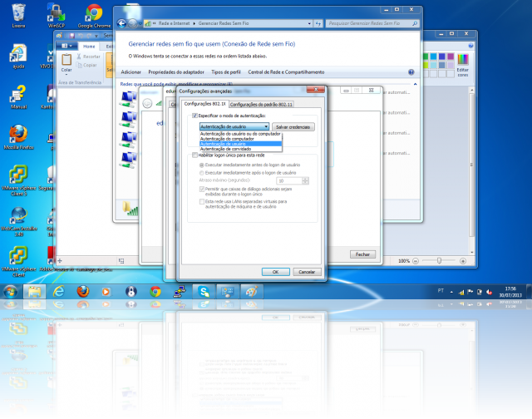
Task: Open the Action Center flag tray icon
Action: (470, 292)
